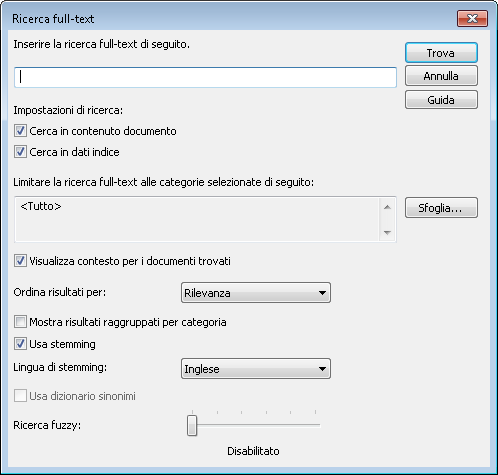Toggle Cerca in dati indice checkbox
The width and height of the screenshot is (498, 475).
click(x=20, y=152)
